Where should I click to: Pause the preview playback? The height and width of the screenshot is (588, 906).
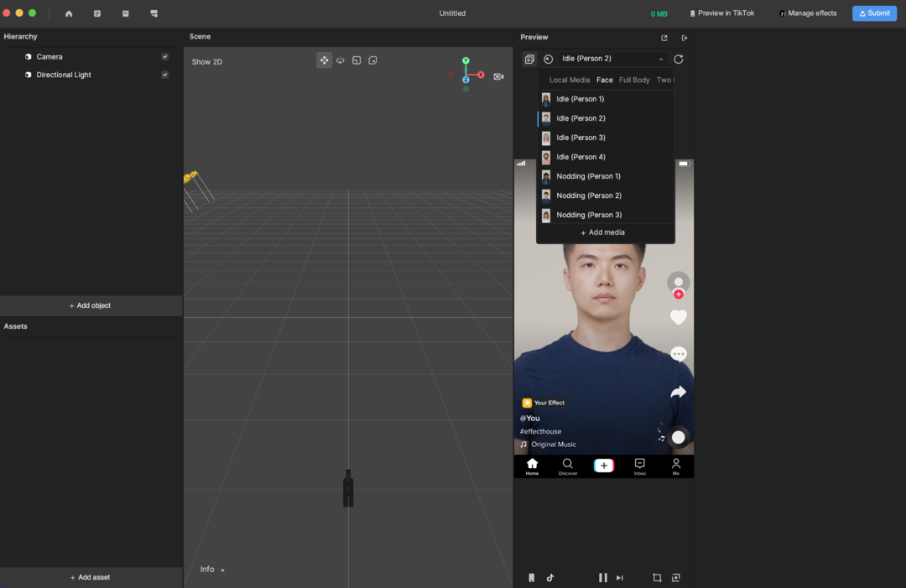(602, 578)
